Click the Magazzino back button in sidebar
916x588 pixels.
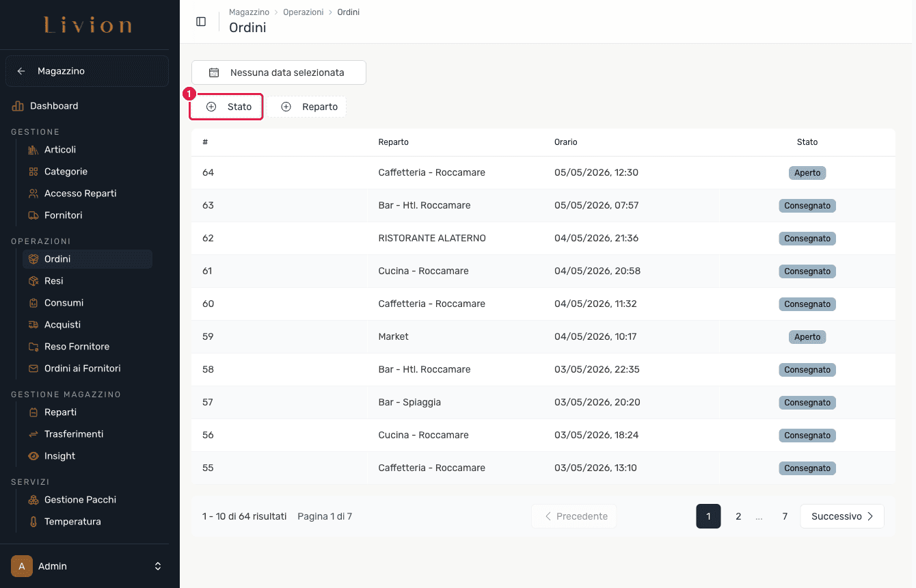point(87,71)
